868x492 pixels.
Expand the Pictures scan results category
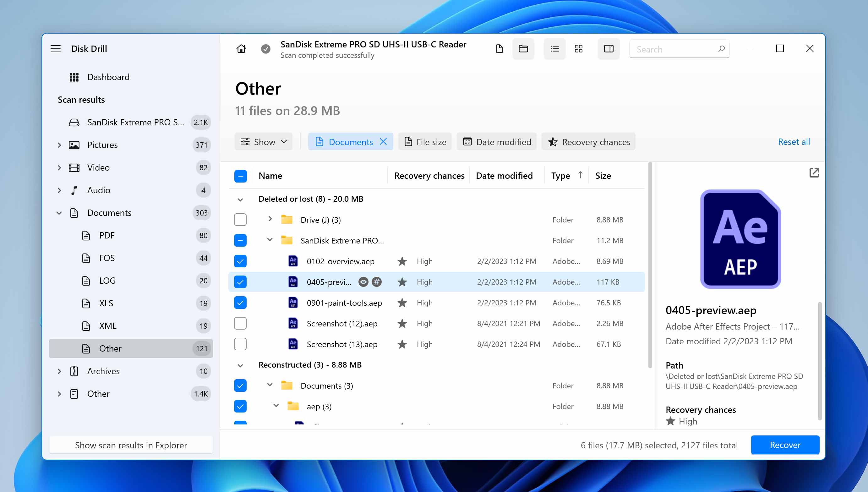pos(60,145)
